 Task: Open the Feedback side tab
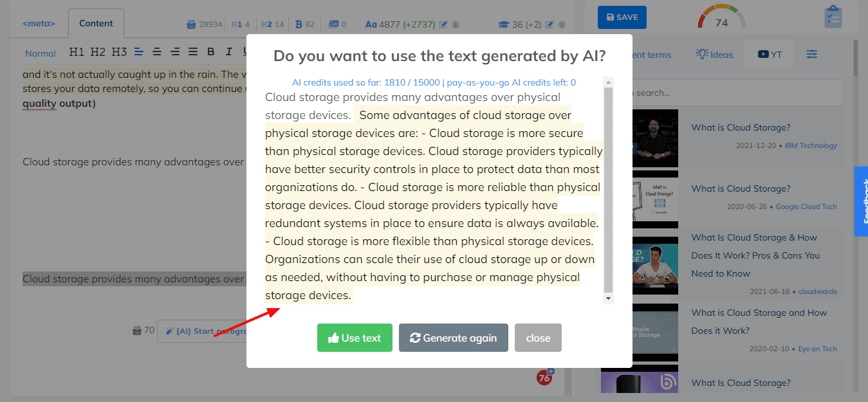pos(861,201)
